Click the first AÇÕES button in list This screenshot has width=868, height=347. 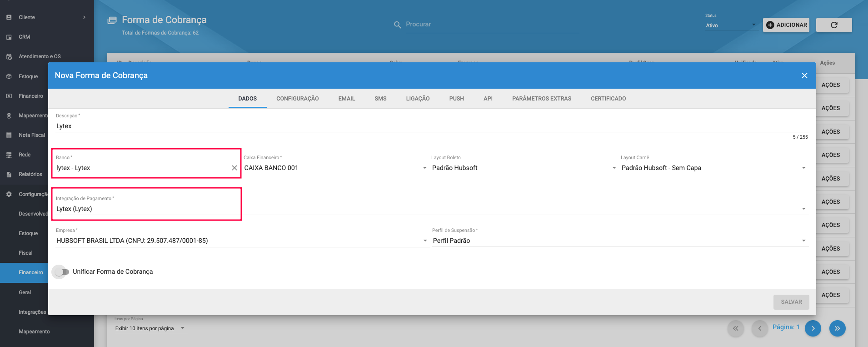coord(831,85)
